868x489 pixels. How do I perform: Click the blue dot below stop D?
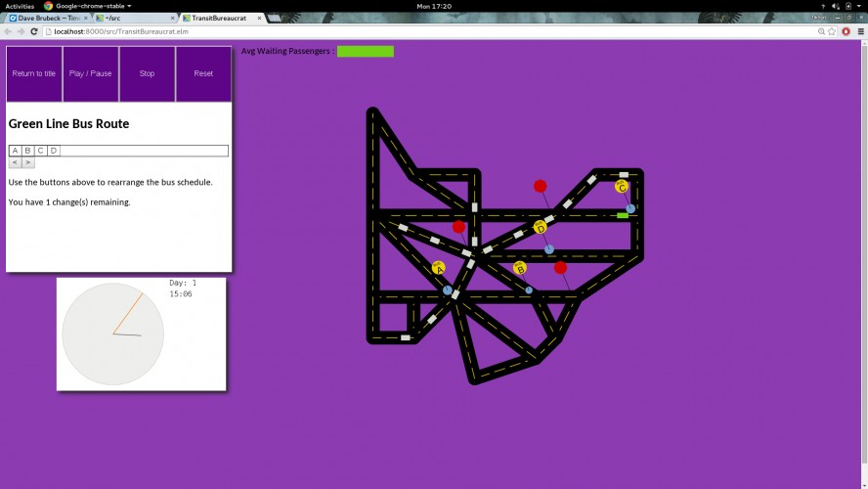[548, 249]
